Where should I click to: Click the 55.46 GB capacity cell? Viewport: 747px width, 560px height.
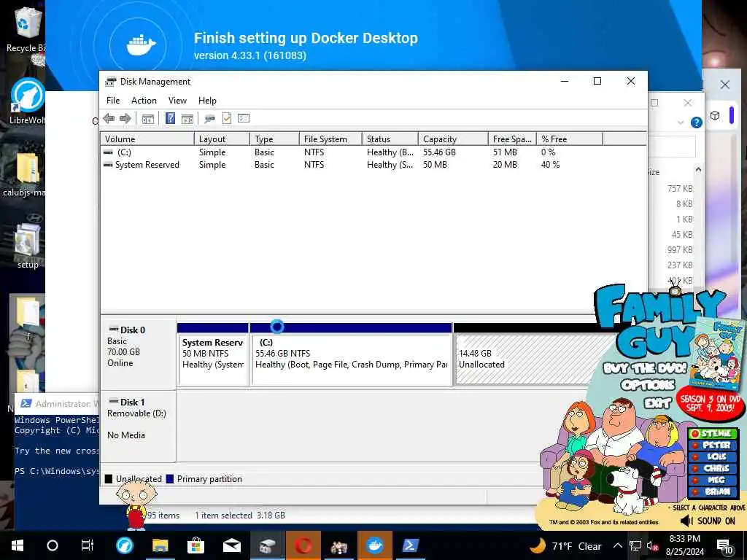tap(439, 152)
